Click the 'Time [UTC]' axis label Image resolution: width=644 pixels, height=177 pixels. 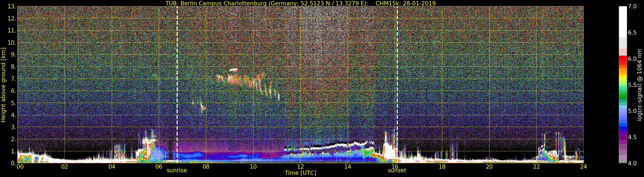tap(300, 173)
